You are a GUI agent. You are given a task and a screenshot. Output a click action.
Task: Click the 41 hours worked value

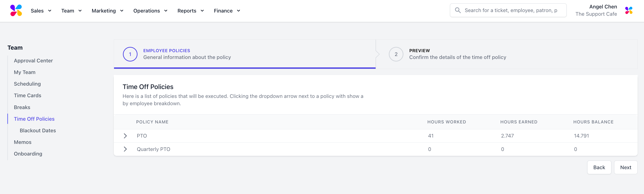tap(431, 136)
